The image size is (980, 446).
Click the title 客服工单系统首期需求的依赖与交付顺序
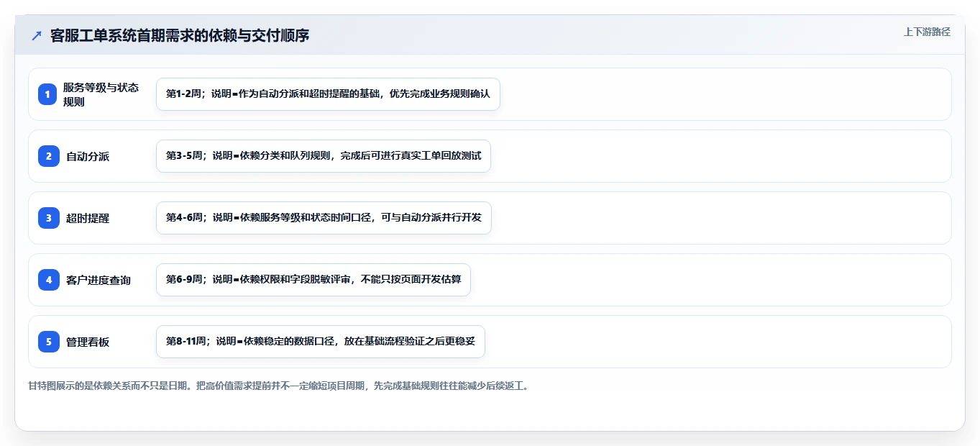180,35
